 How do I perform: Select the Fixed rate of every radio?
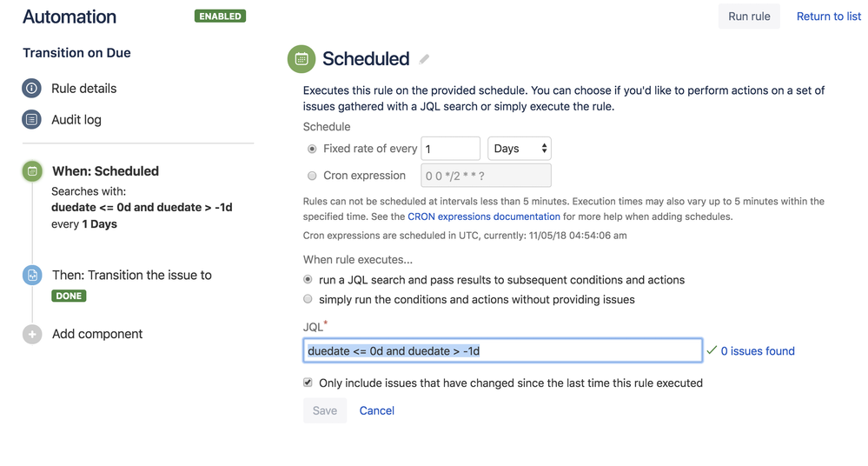click(312, 149)
